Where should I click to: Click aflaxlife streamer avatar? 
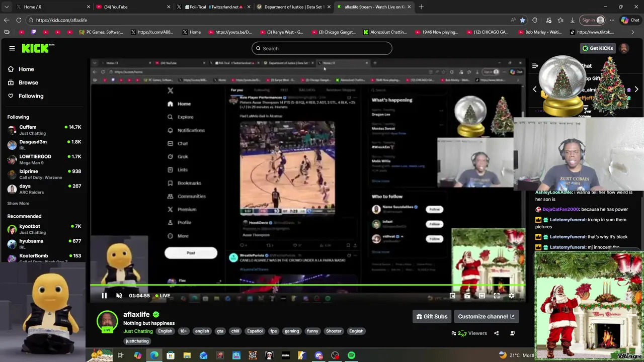click(107, 322)
